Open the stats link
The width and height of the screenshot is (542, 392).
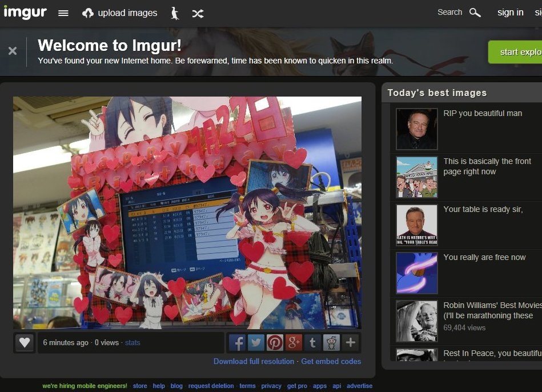[x=133, y=342]
